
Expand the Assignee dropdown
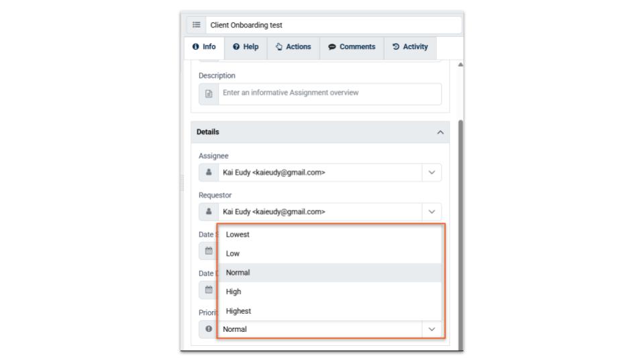coord(432,173)
